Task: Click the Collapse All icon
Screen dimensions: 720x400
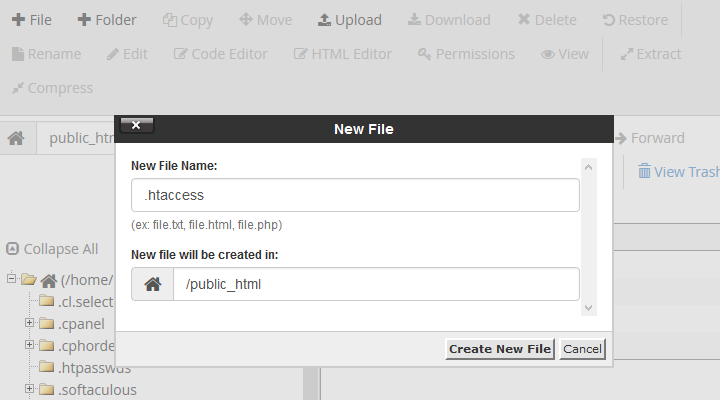Action: (x=12, y=249)
